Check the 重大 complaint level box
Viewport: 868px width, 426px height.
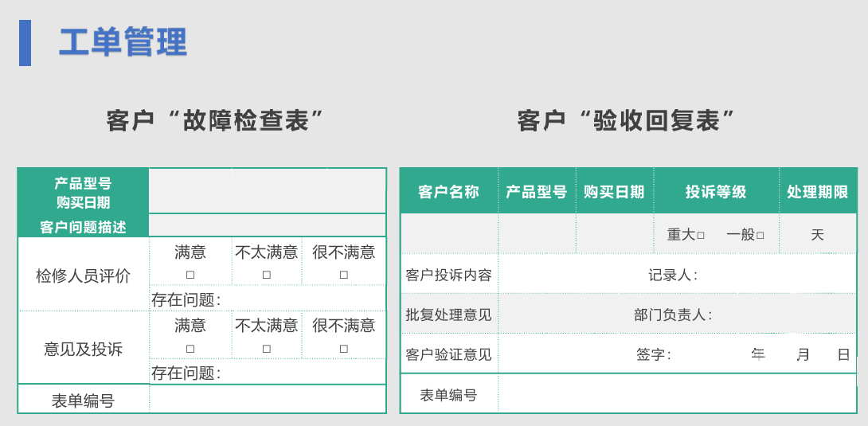point(701,235)
